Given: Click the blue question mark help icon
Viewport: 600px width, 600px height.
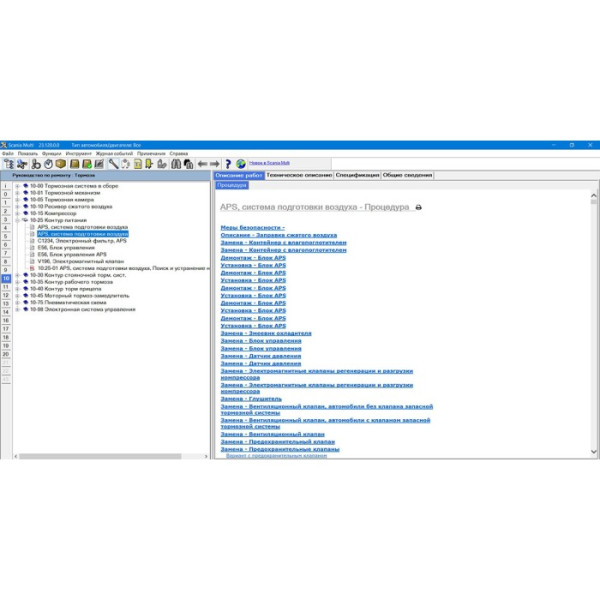Looking at the screenshot, I should click(x=227, y=163).
